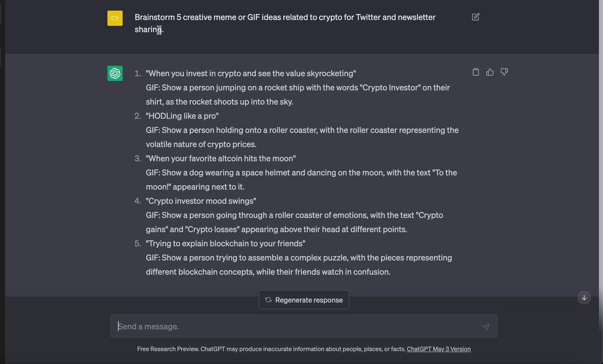This screenshot has width=603, height=364.
Task: Click the paper plane send icon
Action: (486, 327)
